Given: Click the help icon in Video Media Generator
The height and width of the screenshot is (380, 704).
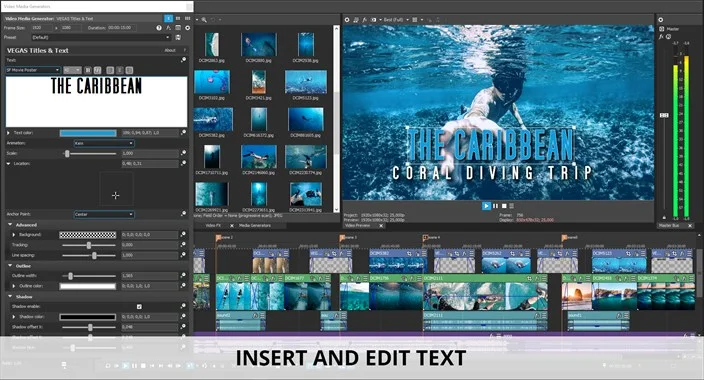Looking at the screenshot, I should (x=159, y=28).
